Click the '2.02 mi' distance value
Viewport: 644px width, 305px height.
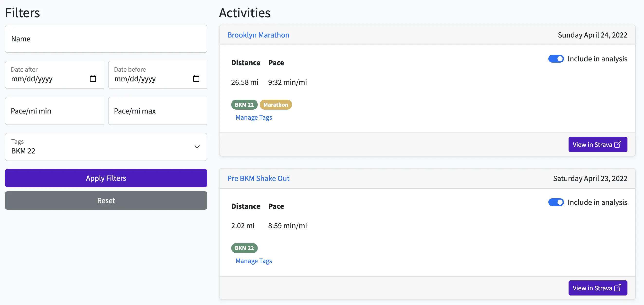pyautogui.click(x=243, y=226)
